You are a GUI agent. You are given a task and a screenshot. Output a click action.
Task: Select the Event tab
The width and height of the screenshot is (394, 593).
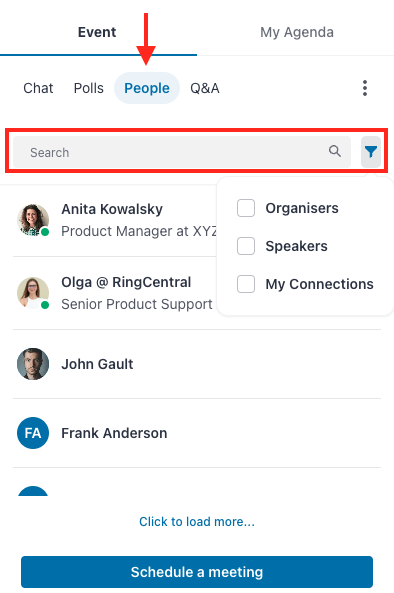click(97, 32)
